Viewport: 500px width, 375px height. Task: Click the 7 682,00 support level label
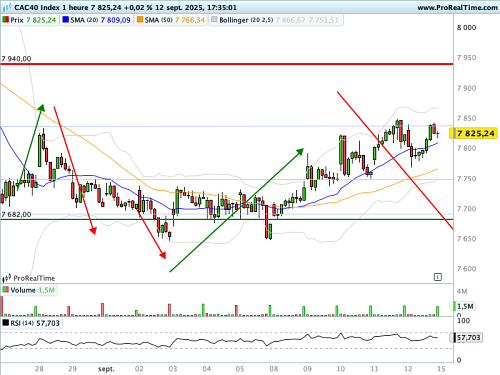click(x=16, y=214)
